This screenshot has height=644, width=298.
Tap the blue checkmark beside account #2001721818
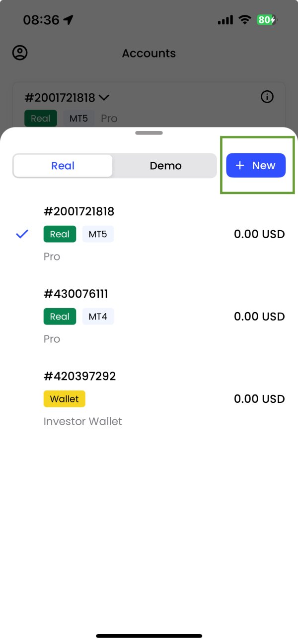(x=22, y=234)
